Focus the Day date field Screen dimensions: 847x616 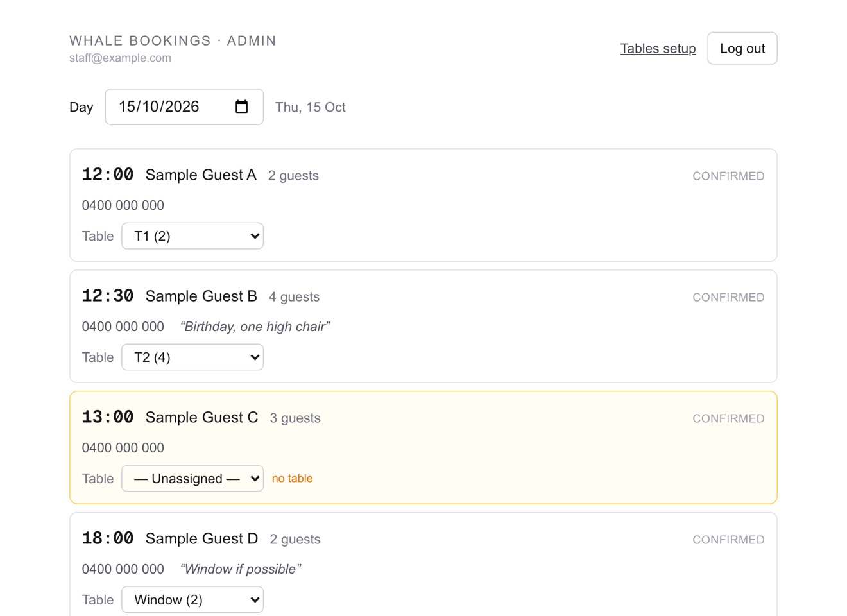[184, 107]
